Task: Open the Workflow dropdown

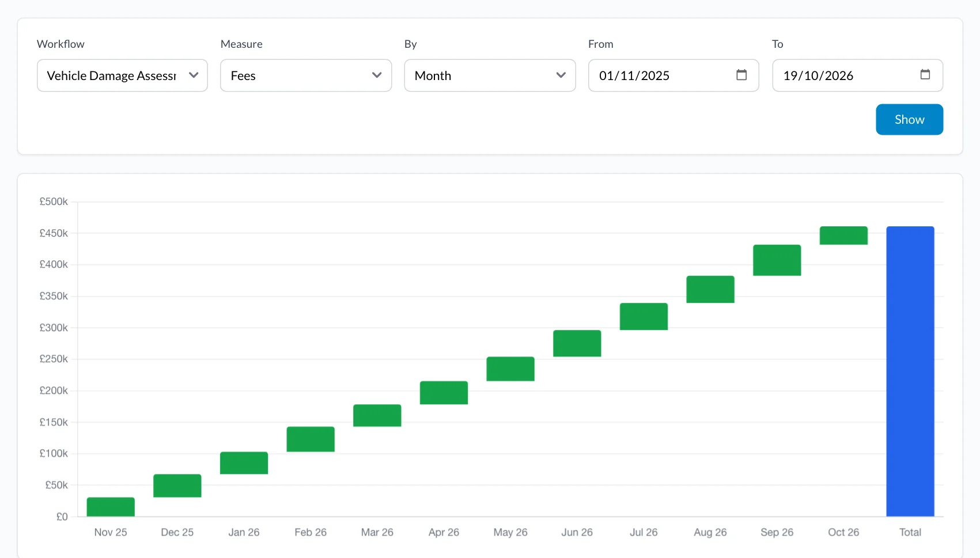Action: (122, 75)
